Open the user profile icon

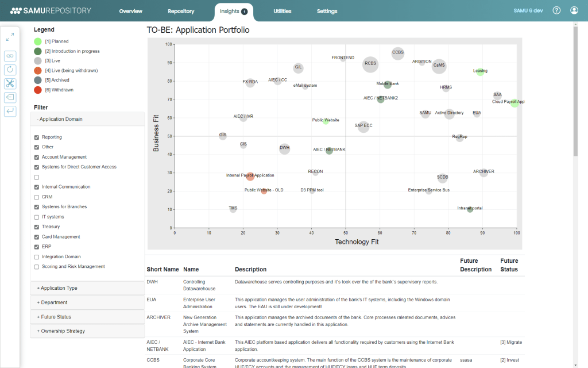point(574,11)
